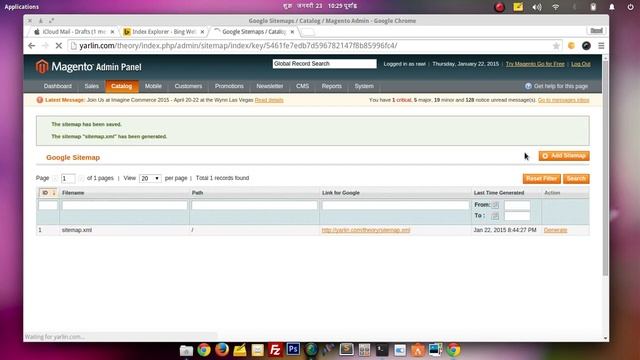Click Log Out link
640x360 pixels.
[x=580, y=64]
